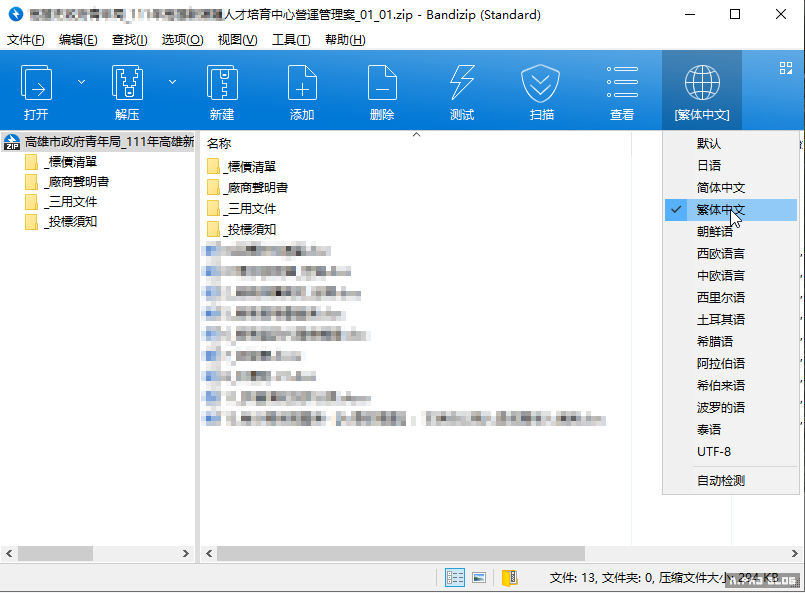The height and width of the screenshot is (593, 805).
Task: Click the 打开 (Open) archive toolbar icon
Action: [37, 90]
